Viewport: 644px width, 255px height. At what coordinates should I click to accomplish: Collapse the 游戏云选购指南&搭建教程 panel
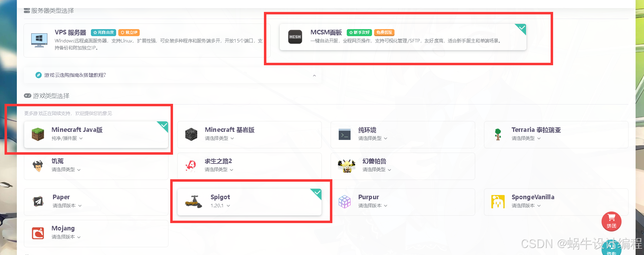click(x=314, y=75)
